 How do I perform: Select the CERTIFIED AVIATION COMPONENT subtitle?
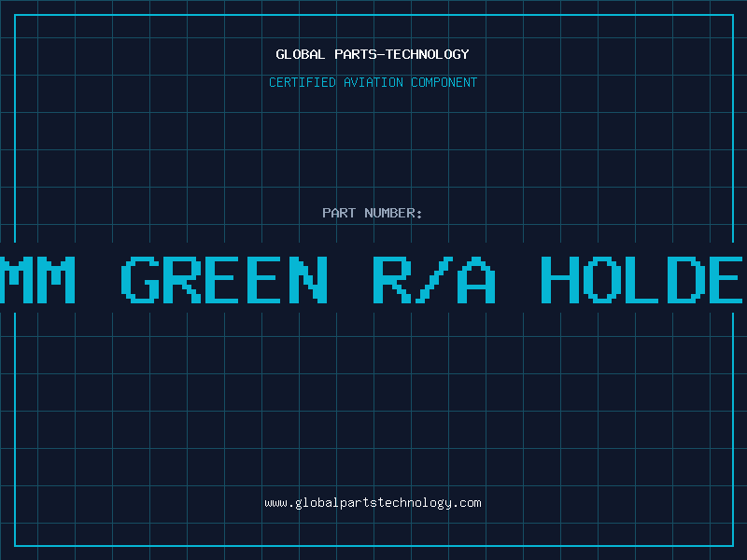coord(373,82)
